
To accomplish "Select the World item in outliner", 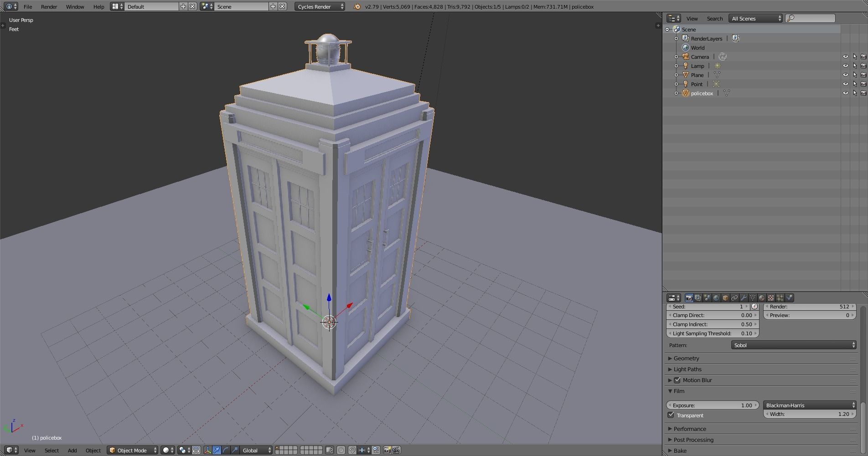I will (x=697, y=47).
